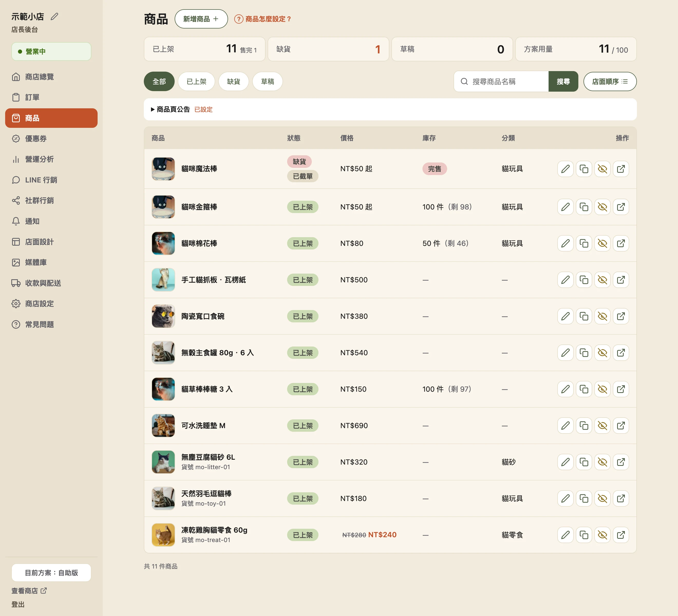Unlist 可水洗睡墊 M with eye icon
Image resolution: width=678 pixels, height=616 pixels.
pos(602,426)
